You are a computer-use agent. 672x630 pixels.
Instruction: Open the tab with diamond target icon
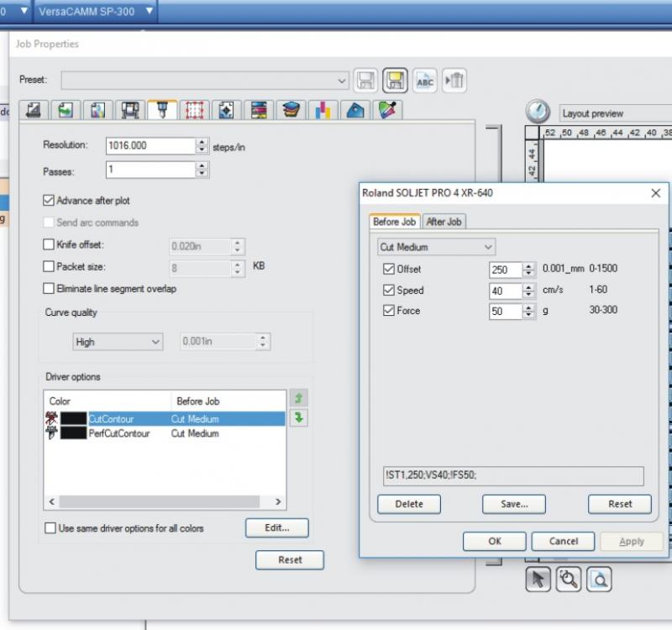click(x=226, y=111)
